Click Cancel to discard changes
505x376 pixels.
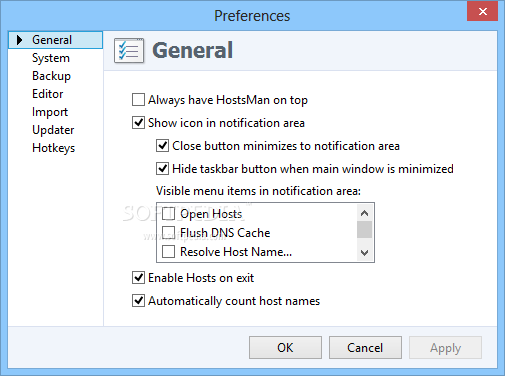coord(365,348)
